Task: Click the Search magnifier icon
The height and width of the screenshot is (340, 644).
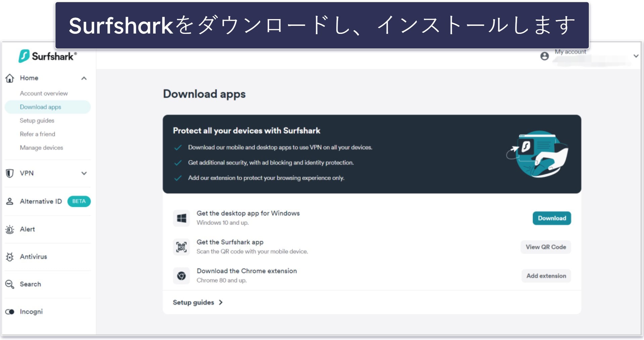Action: point(10,284)
